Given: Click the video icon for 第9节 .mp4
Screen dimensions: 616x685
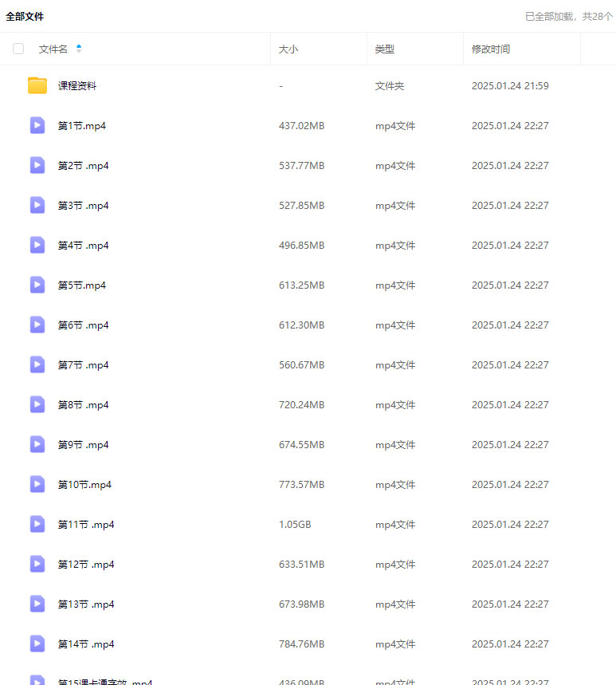Looking at the screenshot, I should (37, 444).
